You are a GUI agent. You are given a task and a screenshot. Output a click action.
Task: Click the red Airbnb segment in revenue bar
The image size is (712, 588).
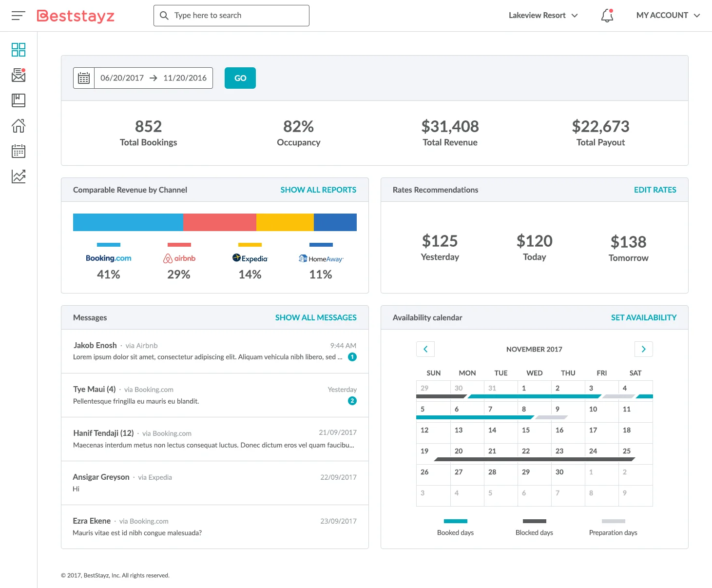pyautogui.click(x=219, y=222)
